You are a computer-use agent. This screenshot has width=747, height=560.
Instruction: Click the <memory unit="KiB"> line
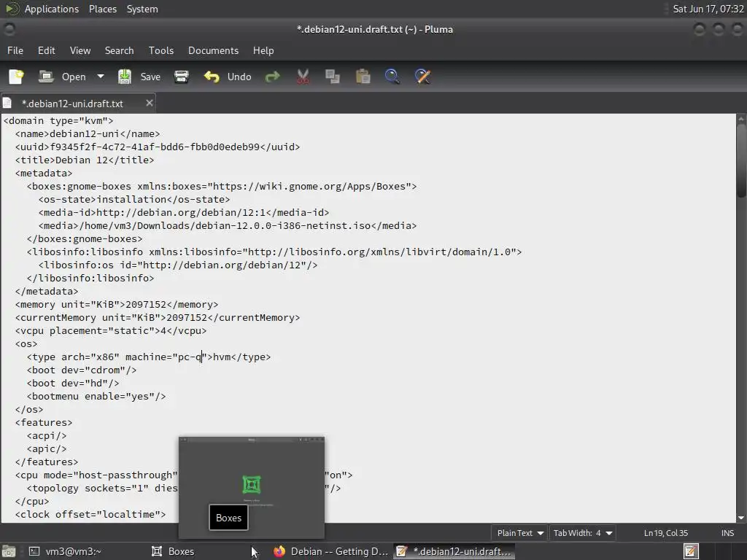[x=116, y=304]
